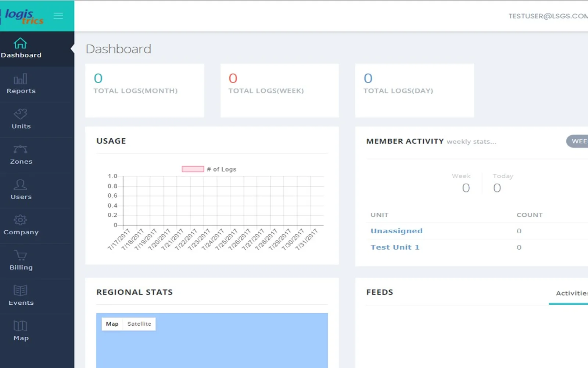The image size is (588, 368).
Task: Click the Total Logs(Month) card
Action: [144, 91]
